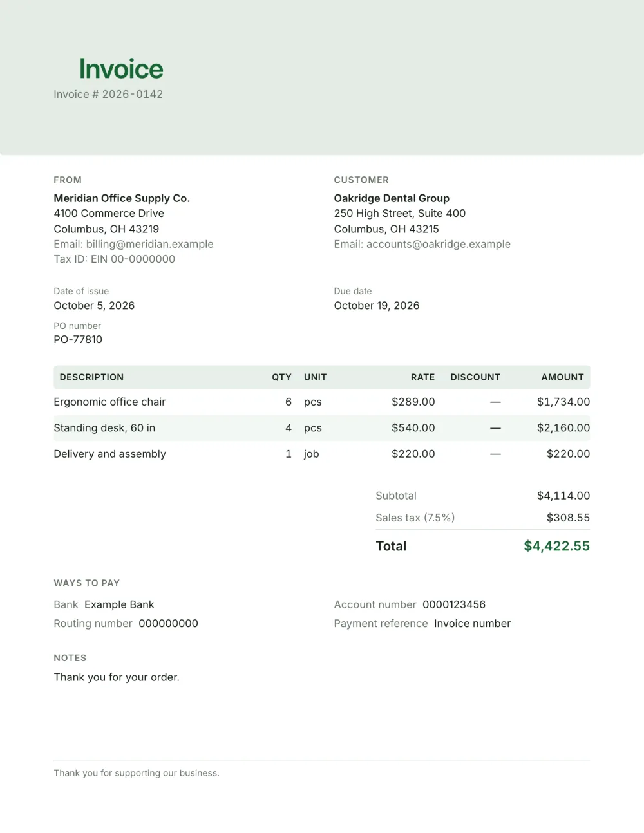
Task: Click quantity 6 in office chair row
Action: point(289,402)
